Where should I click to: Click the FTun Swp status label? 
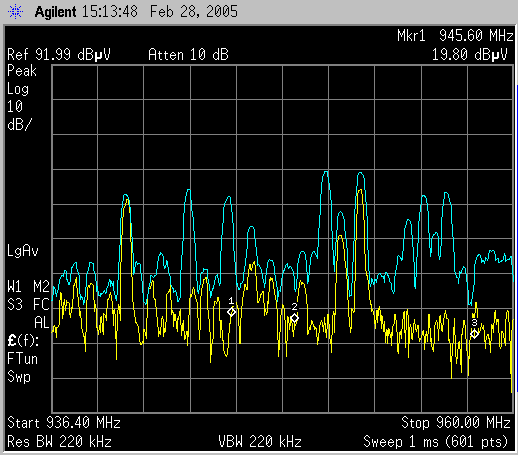point(22,368)
